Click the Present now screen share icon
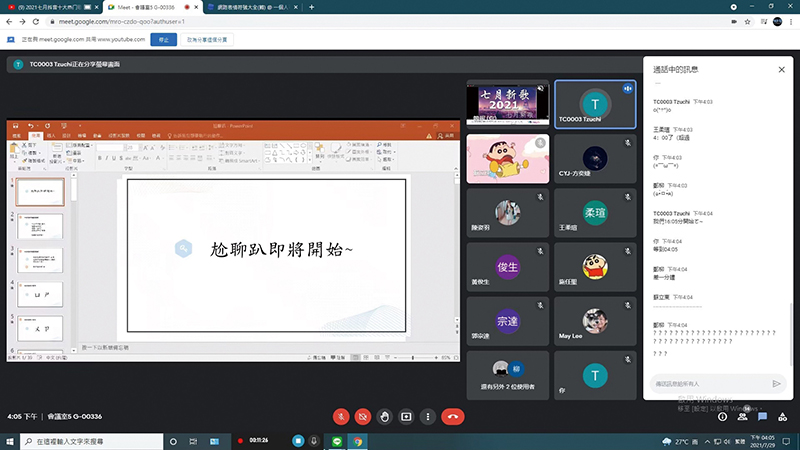800x450 pixels. coord(406,417)
